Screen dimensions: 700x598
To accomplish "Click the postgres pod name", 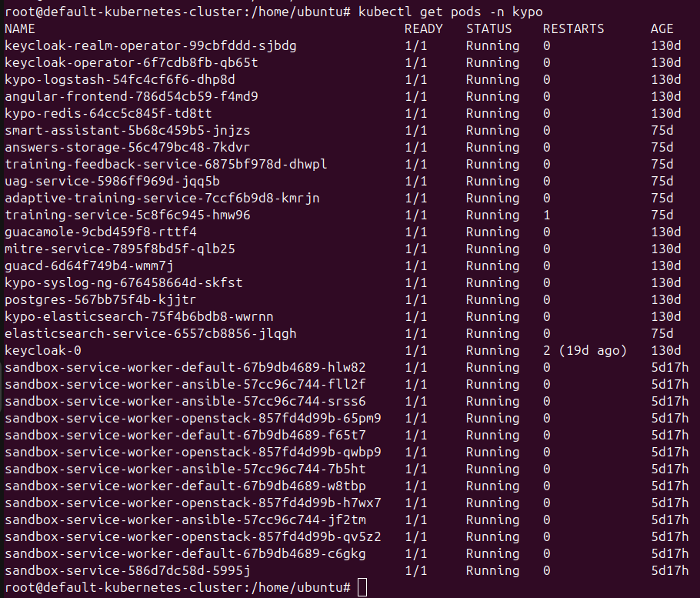I will click(100, 300).
